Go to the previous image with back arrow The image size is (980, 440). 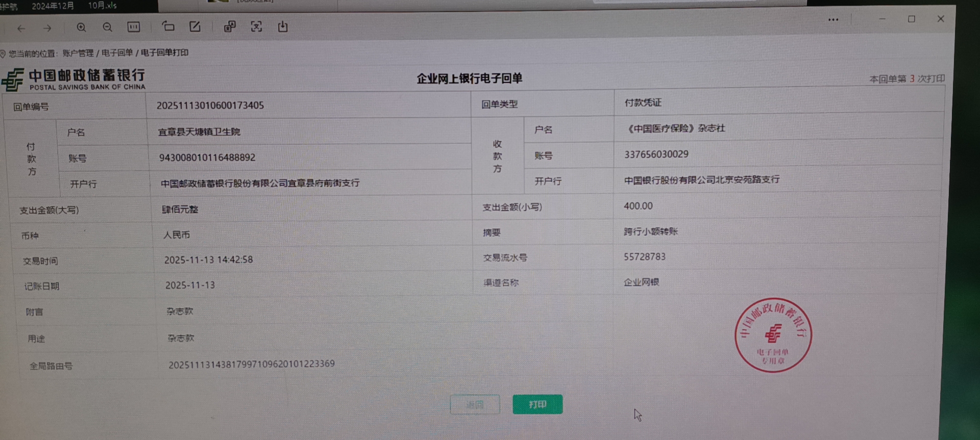(x=21, y=29)
